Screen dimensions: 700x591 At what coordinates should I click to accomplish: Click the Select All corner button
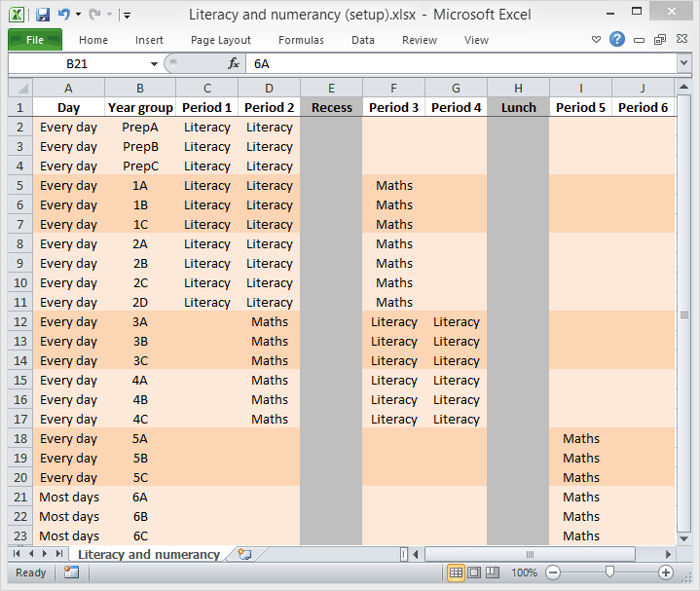[x=20, y=88]
